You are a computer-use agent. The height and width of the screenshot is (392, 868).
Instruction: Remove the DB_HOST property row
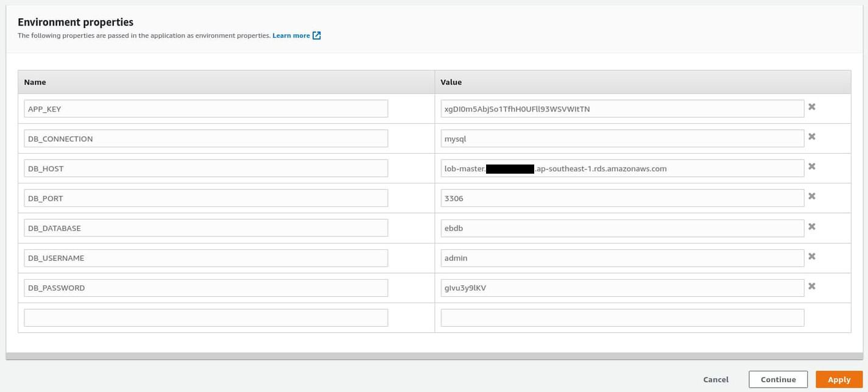coord(812,166)
